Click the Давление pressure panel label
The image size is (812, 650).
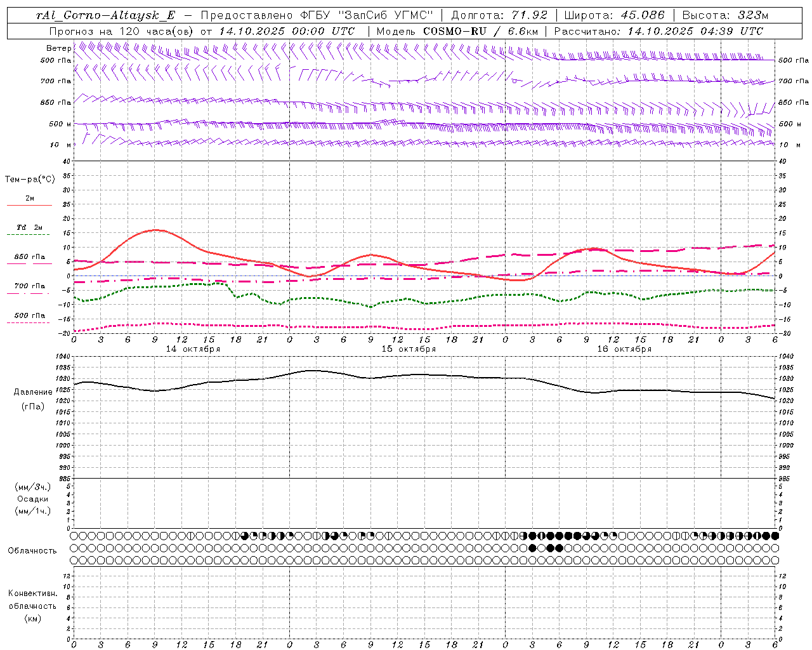pos(33,392)
